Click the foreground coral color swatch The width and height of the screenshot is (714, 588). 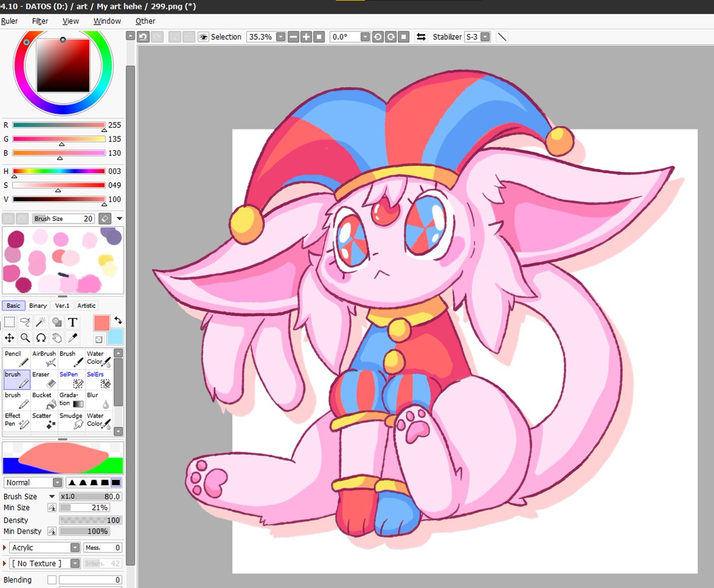(x=102, y=323)
